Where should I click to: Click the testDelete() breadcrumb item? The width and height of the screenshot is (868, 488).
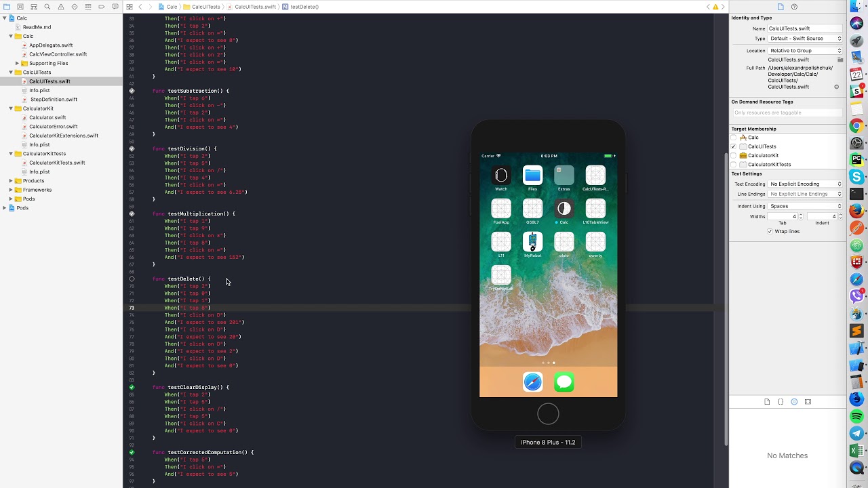300,7
